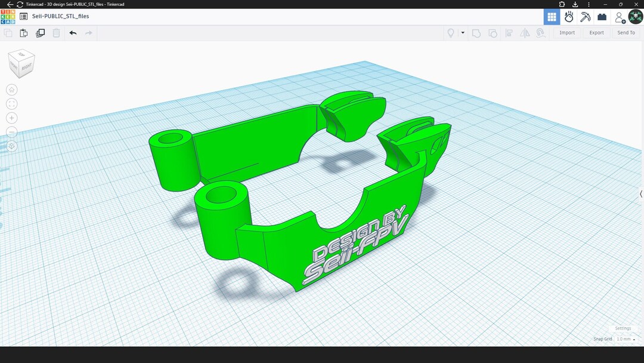The image size is (644, 363).
Task: Switch to the highlighted 3D designs grid tab
Action: (x=552, y=17)
